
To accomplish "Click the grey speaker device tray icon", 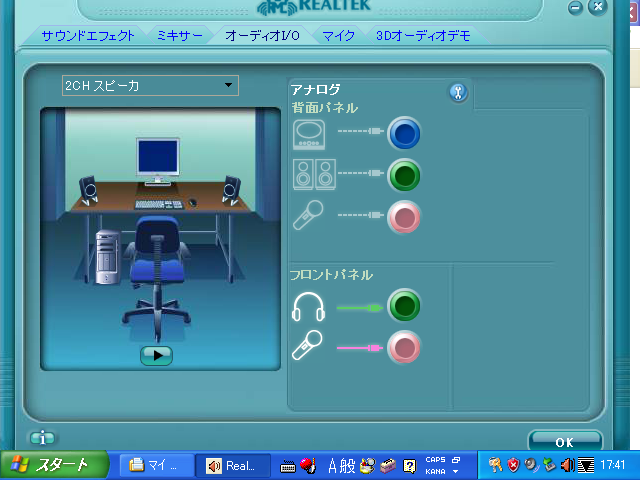I will click(x=531, y=465).
